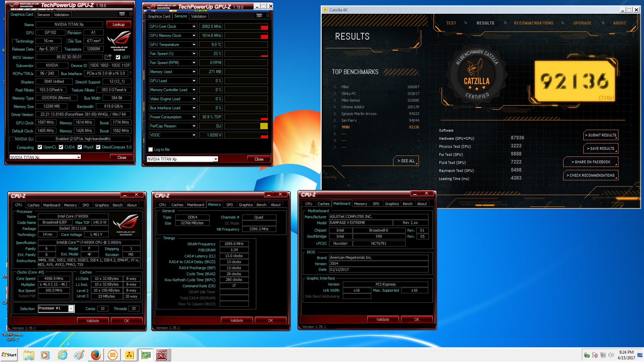Switch to Catzilla via yellow taskbar icon
This screenshot has width=644, height=362.
pyautogui.click(x=129, y=355)
